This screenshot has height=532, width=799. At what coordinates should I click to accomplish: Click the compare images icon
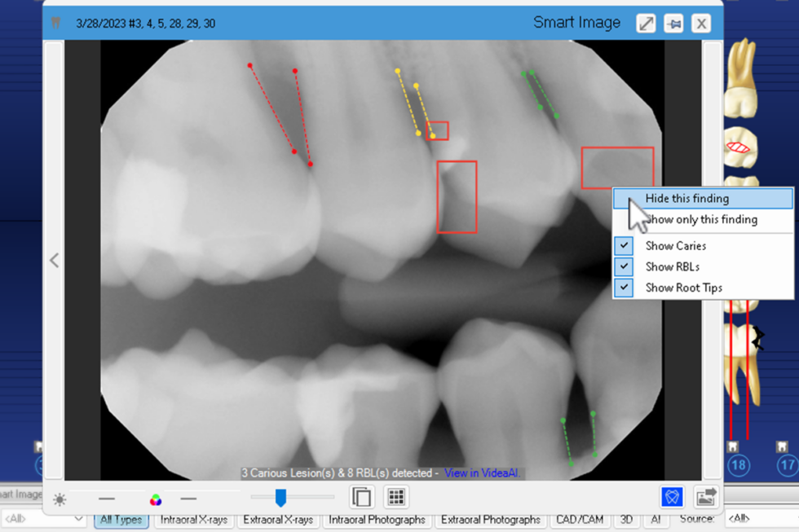361,497
